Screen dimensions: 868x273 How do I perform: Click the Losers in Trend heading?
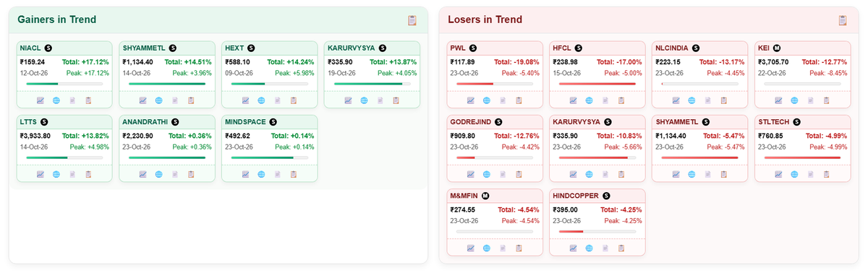point(485,20)
